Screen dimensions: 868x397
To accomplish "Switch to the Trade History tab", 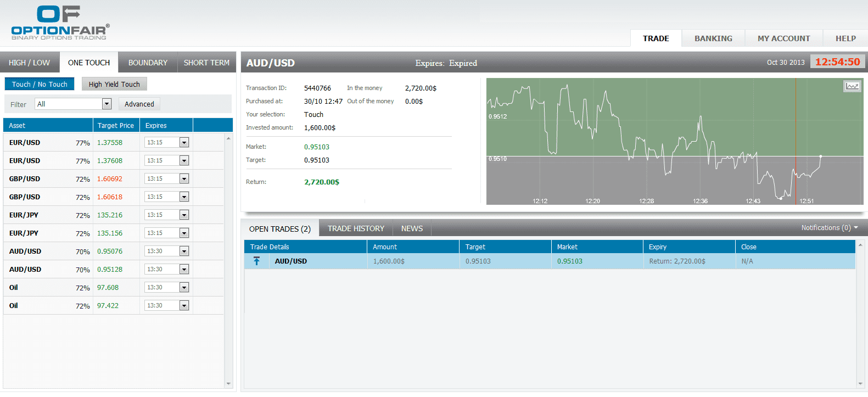I will [356, 228].
